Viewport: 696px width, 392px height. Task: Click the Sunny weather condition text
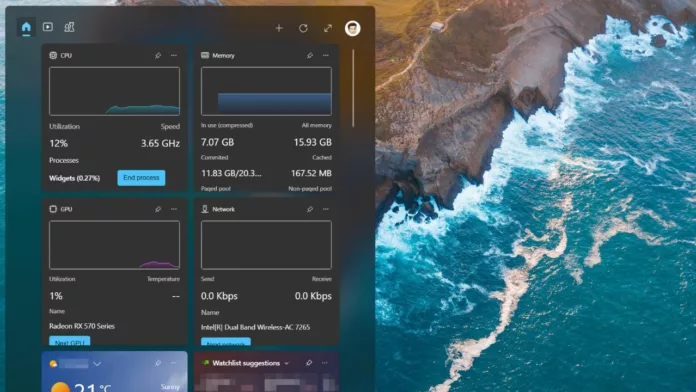[170, 387]
